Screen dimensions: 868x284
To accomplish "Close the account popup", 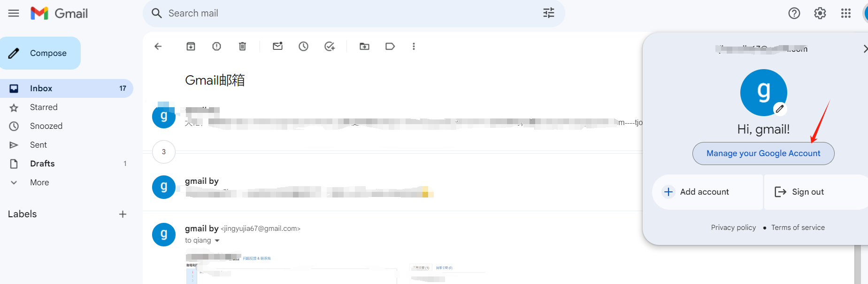I will click(x=865, y=49).
